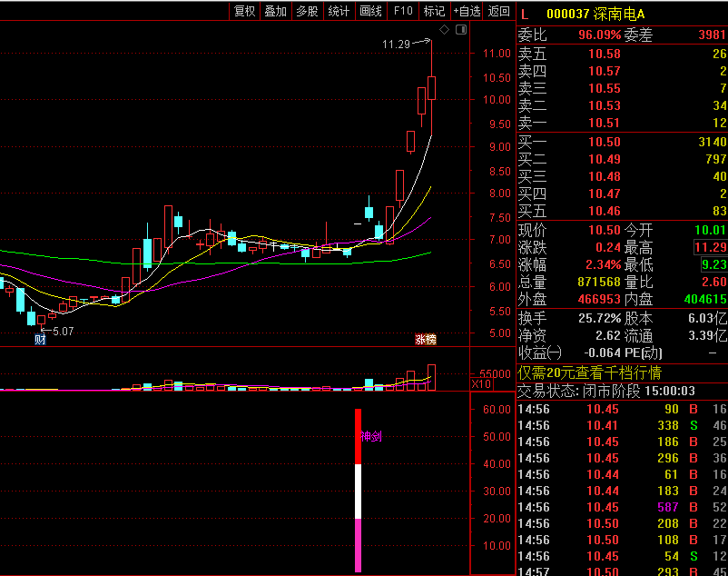
Task: Click the 标记 mark button
Action: [x=435, y=11]
